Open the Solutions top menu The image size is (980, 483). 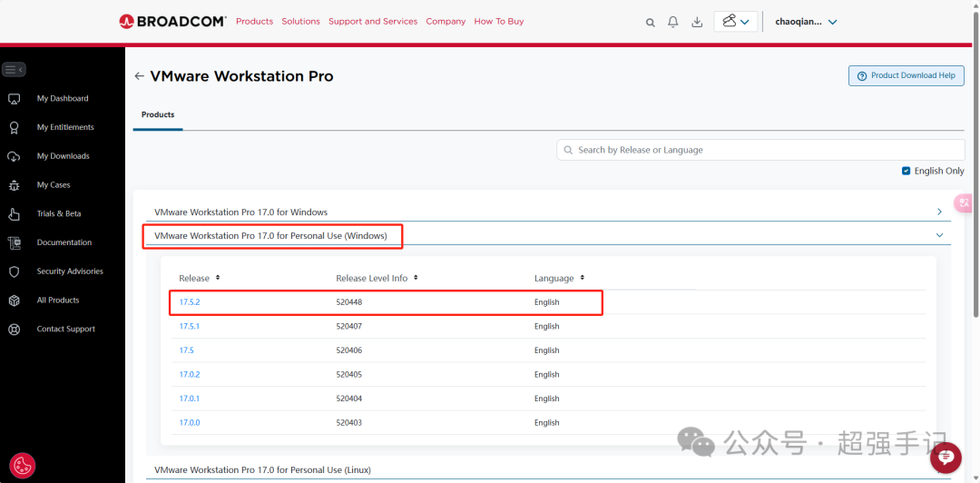point(300,21)
